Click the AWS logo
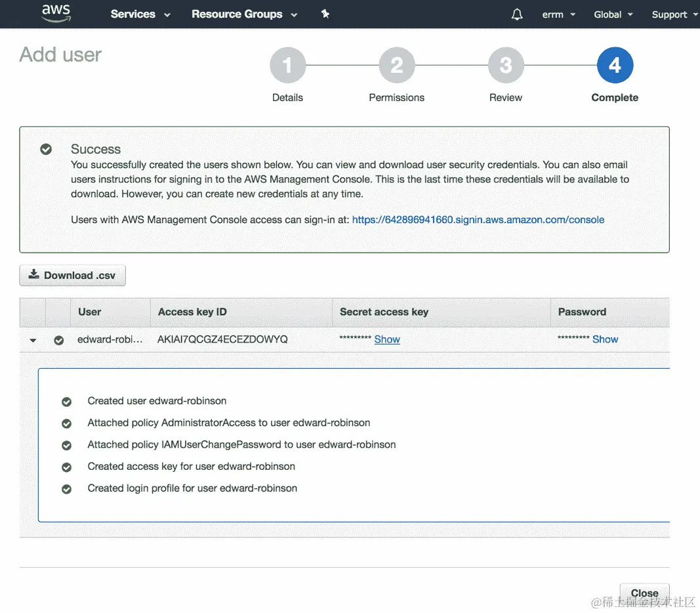Screen dimensions: 700x613 (x=56, y=13)
